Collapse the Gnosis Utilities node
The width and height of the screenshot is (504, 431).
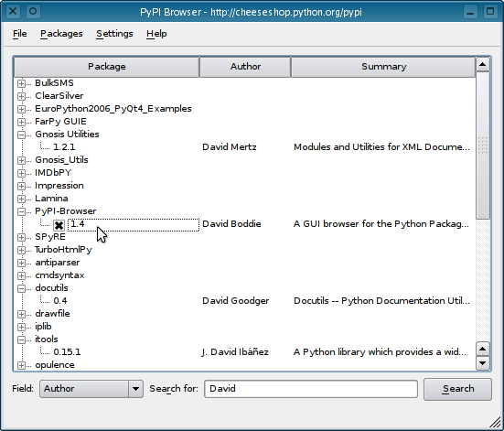21,135
